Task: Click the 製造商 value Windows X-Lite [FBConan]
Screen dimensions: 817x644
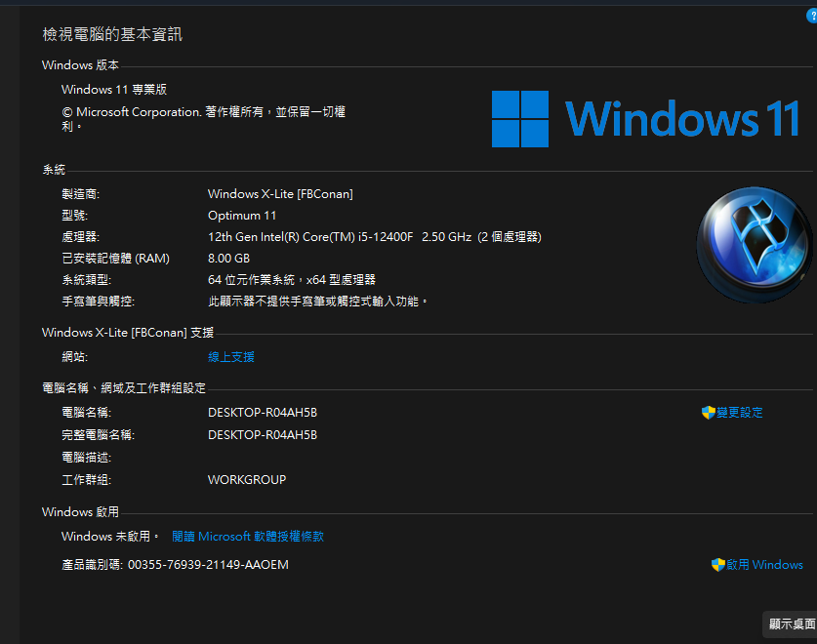Action: point(280,194)
